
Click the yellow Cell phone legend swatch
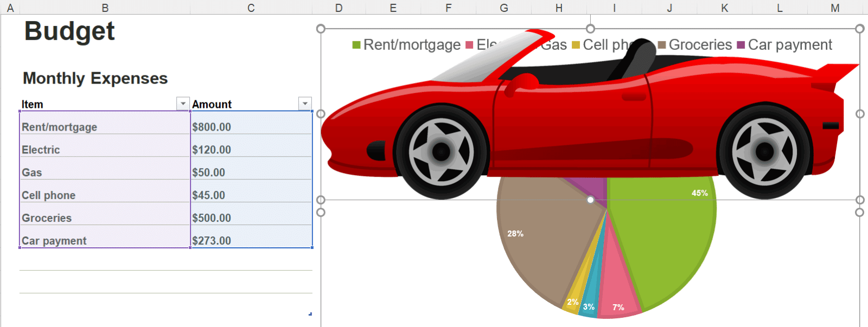(x=576, y=45)
